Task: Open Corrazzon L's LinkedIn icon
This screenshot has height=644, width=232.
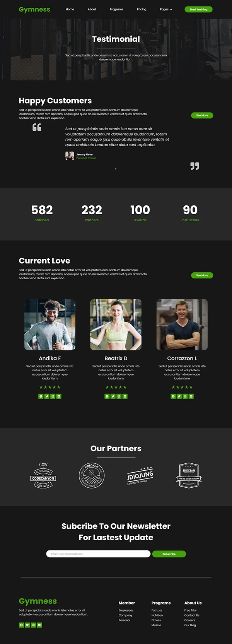Action: click(191, 396)
